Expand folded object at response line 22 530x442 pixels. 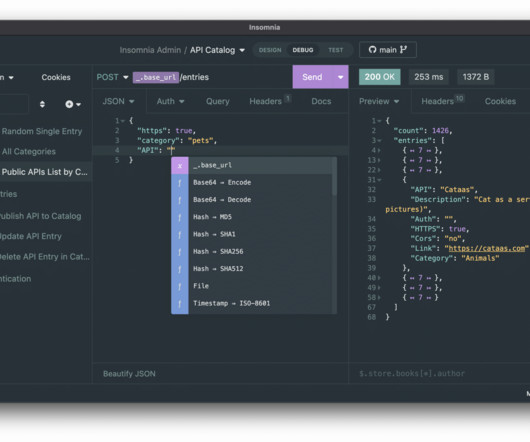click(x=379, y=170)
